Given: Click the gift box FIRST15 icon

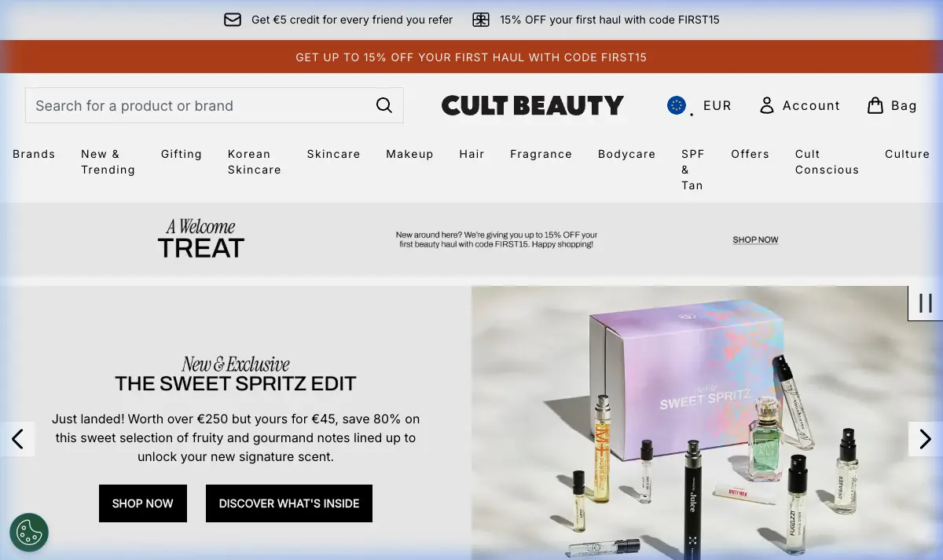Looking at the screenshot, I should 481,20.
